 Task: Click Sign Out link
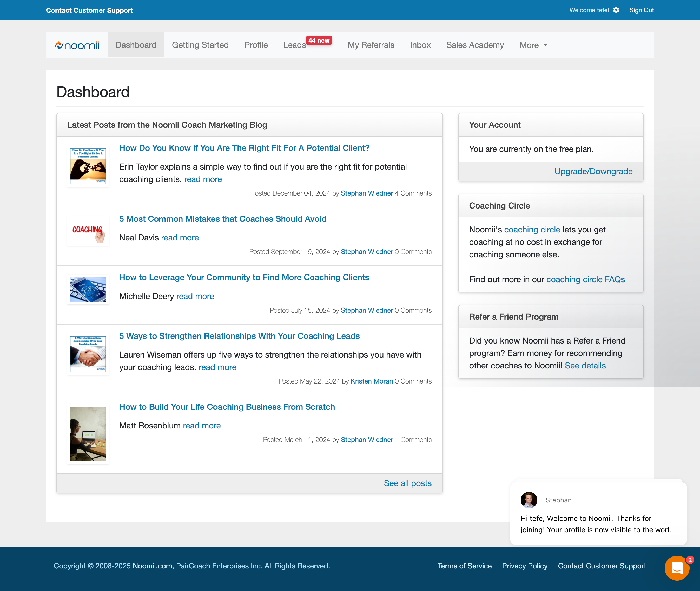(641, 10)
